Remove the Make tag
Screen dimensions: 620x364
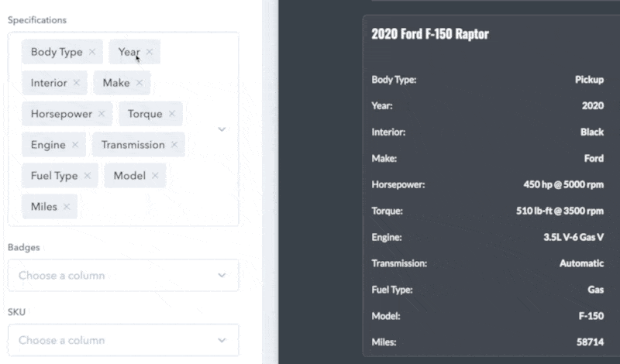pos(139,83)
